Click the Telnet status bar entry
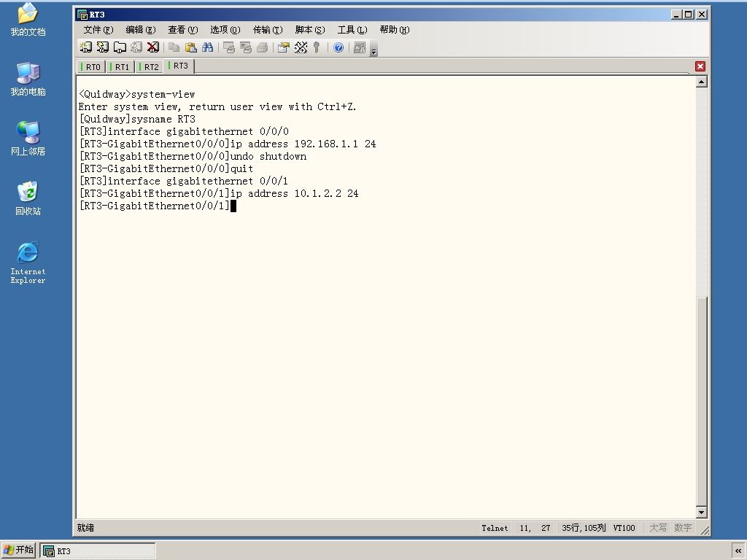 coord(495,528)
